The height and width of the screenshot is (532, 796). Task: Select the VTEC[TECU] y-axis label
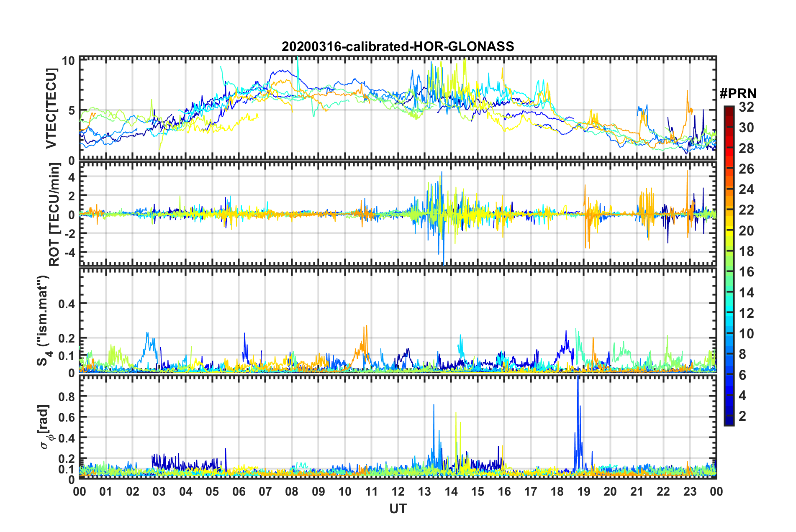[51, 109]
